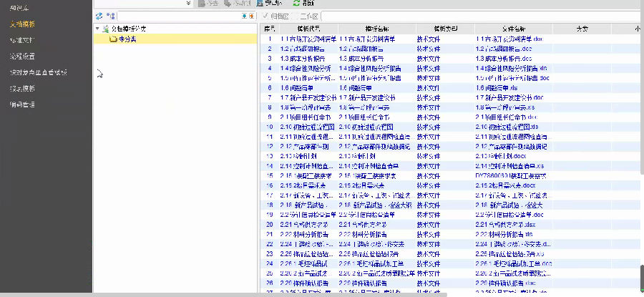Click the tree-structure icon beside the tree refresh icon
644x297 pixels.
pos(110,16)
